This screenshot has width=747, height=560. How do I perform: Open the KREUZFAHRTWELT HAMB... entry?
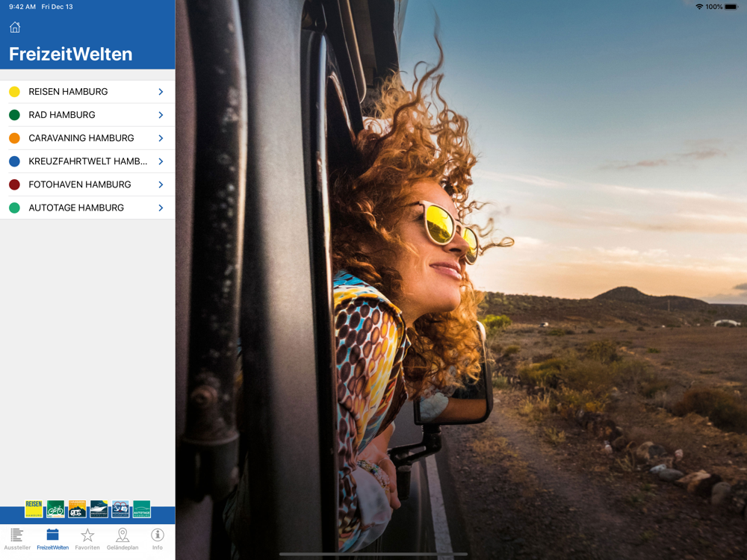coord(87,161)
